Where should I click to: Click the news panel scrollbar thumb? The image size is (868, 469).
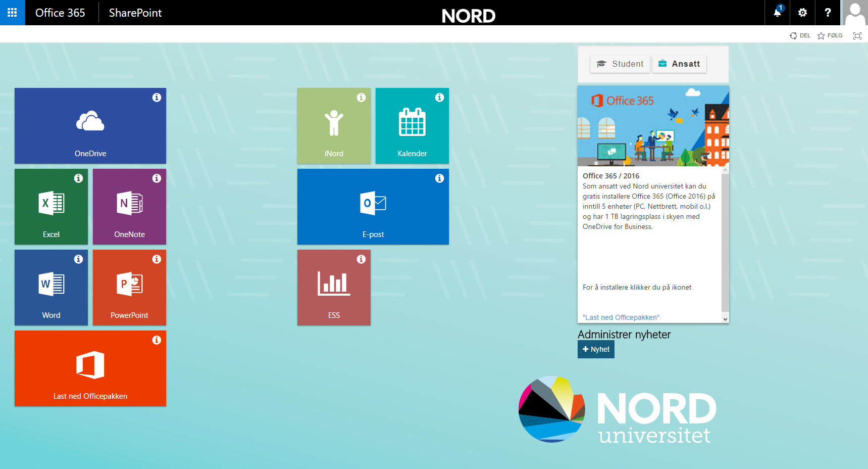click(725, 243)
